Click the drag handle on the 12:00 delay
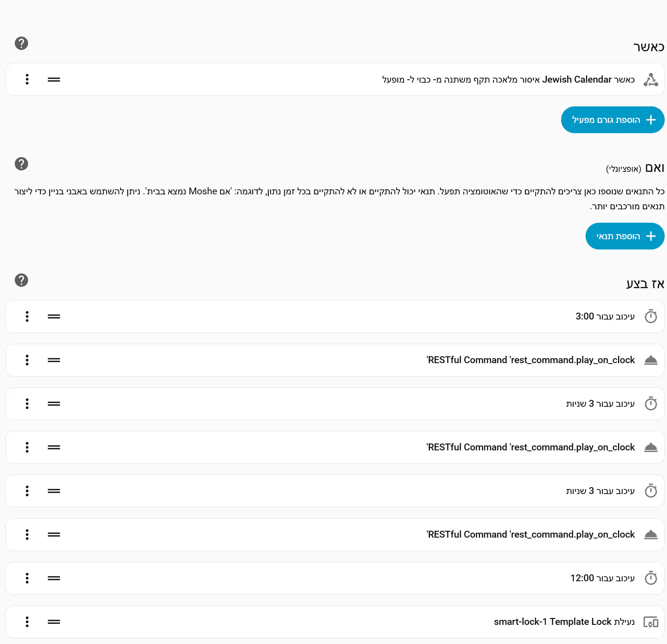The width and height of the screenshot is (667, 644). pos(54,578)
